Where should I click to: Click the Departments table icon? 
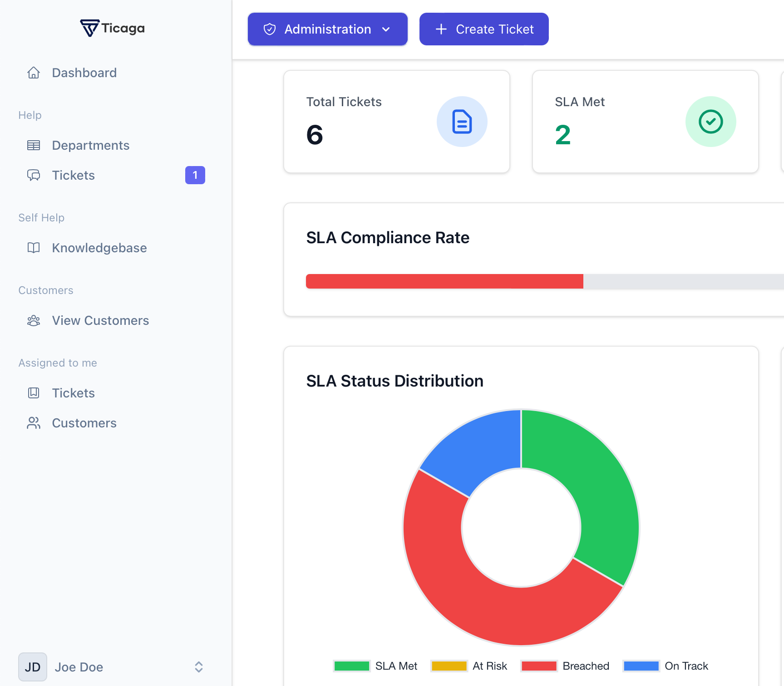(34, 145)
